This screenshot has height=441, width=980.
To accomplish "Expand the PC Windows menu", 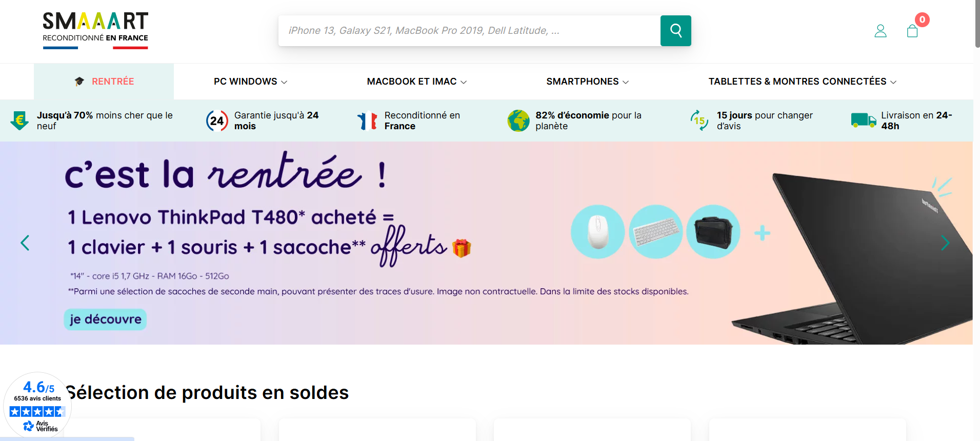I will (x=250, y=82).
